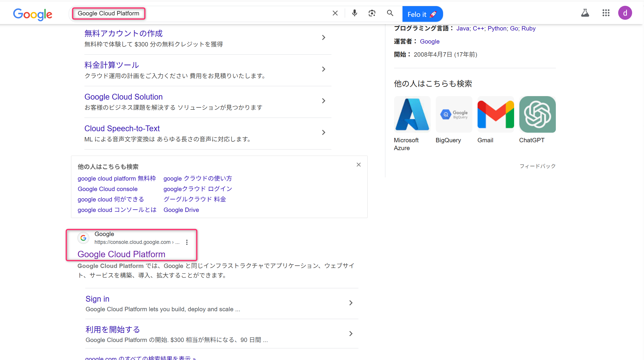The height and width of the screenshot is (360, 644).
Task: Click the Ruby language link
Action: tap(528, 28)
